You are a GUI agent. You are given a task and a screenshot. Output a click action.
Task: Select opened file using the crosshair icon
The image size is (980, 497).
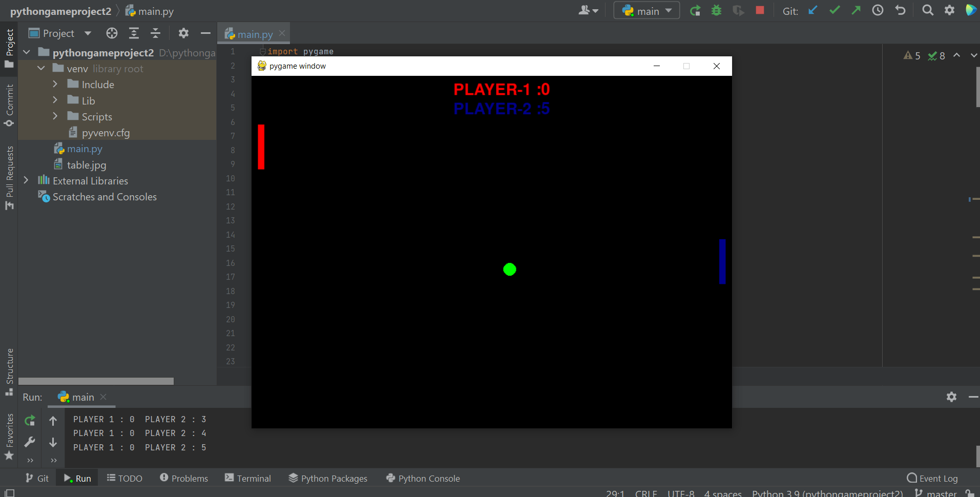click(x=112, y=33)
